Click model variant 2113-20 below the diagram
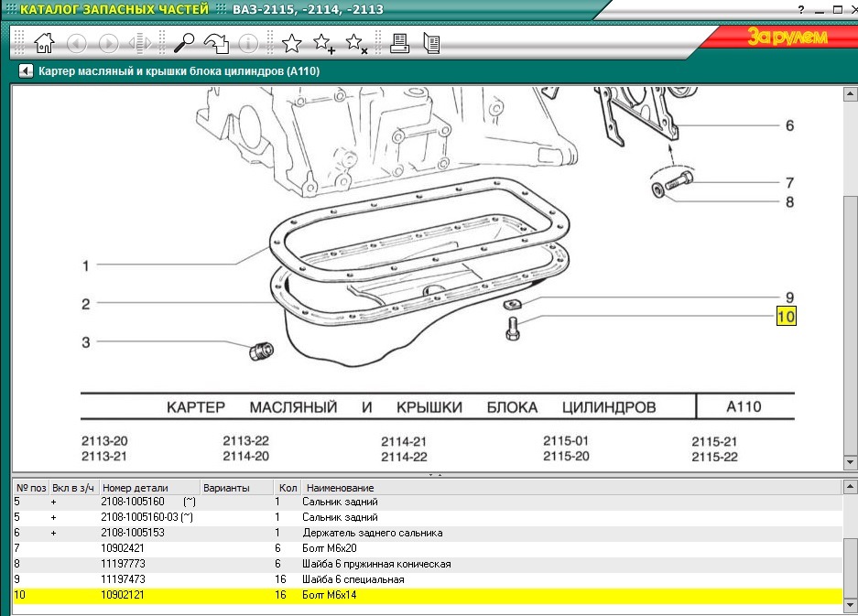The height and width of the screenshot is (616, 858). 104,441
